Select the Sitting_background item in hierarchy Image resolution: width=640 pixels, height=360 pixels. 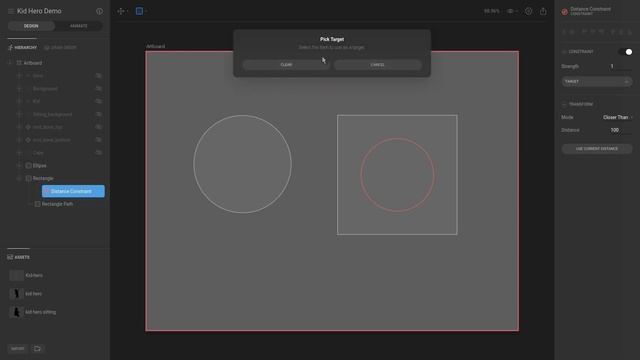pyautogui.click(x=52, y=114)
